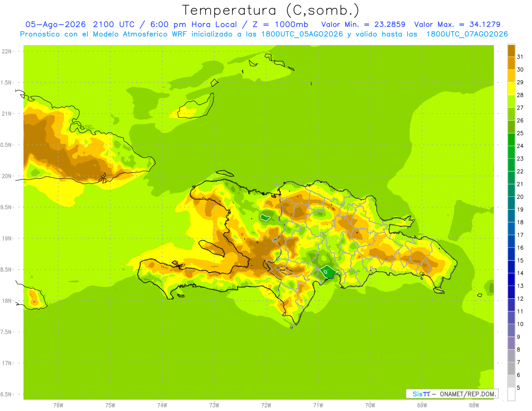Screen dimensions: 532x411
Task: Pick the gray legend swatch between 6 and 7
Action: [x=511, y=368]
